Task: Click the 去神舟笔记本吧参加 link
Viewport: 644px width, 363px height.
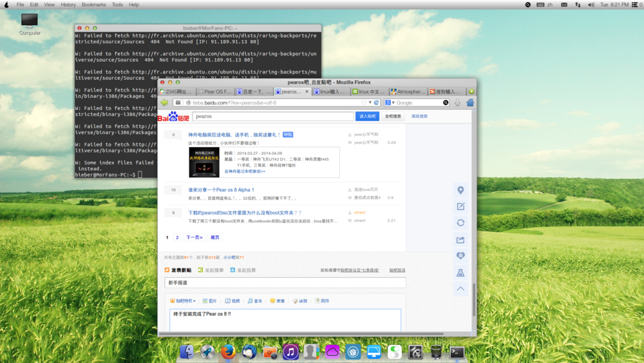Action: tap(244, 172)
